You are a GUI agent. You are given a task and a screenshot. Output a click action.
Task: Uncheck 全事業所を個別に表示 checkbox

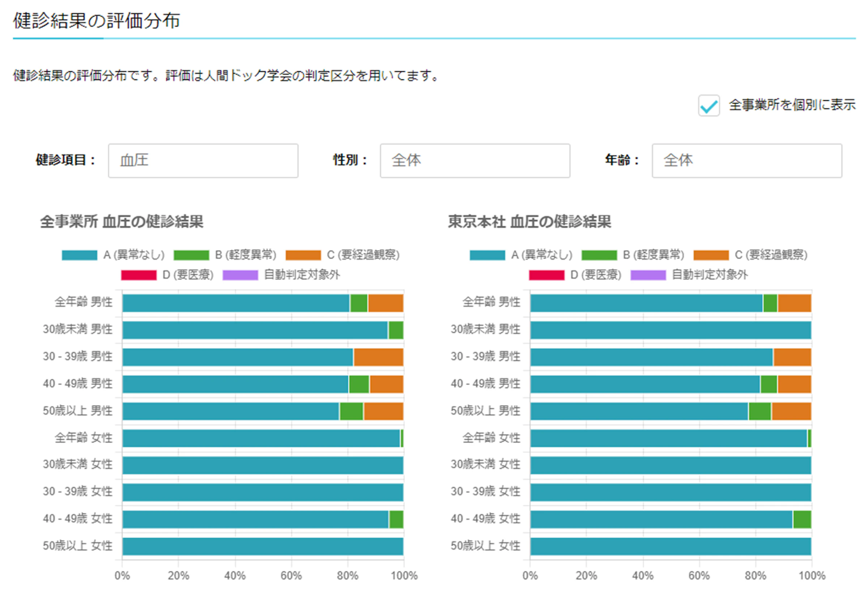coord(709,105)
